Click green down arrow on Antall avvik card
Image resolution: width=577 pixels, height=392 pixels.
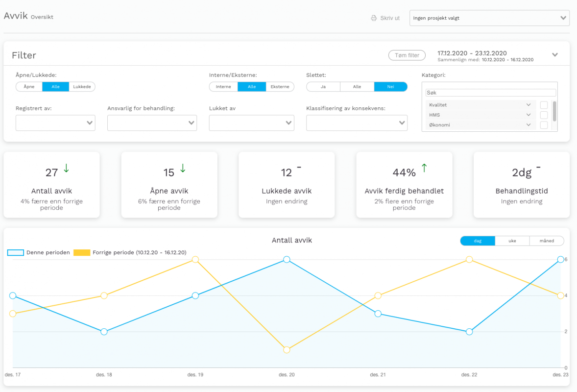(66, 168)
